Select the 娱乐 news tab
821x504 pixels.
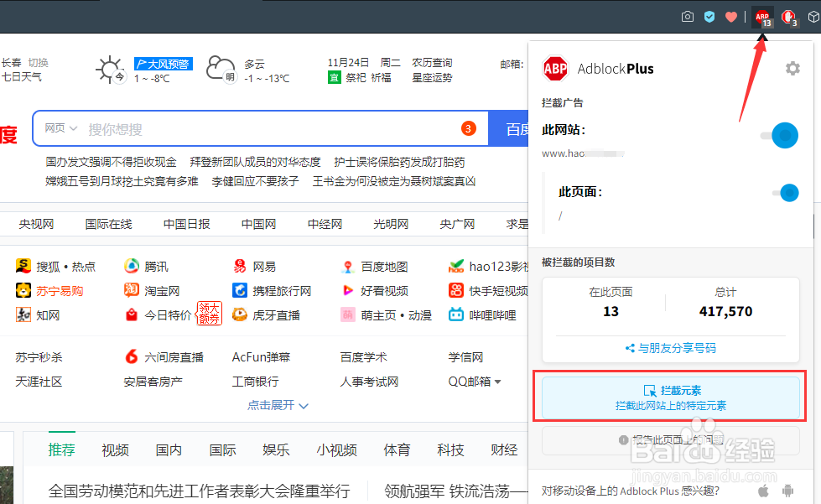[x=276, y=449]
